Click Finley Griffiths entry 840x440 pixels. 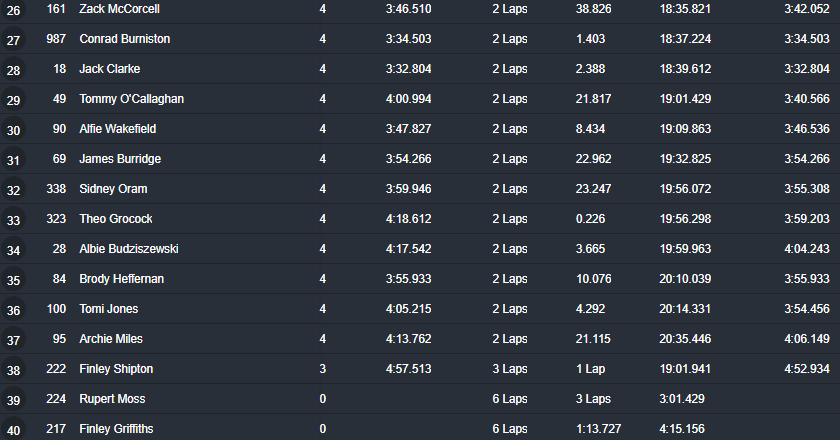118,429
